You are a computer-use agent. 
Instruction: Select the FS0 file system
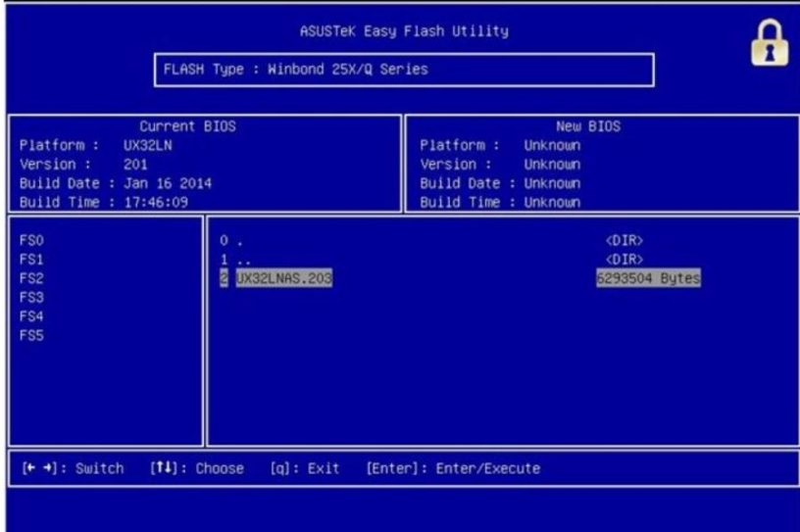click(x=31, y=240)
